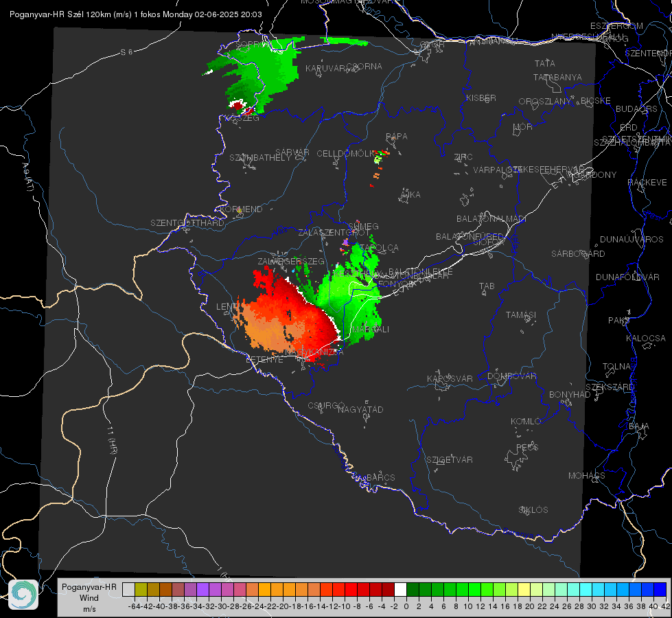The image size is (672, 618).
Task: Click the PECS city label
Action: [526, 447]
